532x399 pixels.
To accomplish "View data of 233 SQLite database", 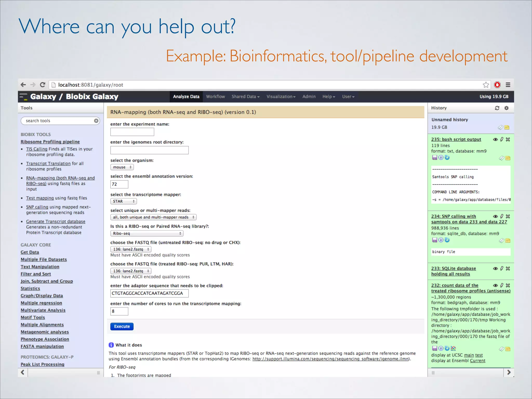I will (x=495, y=269).
